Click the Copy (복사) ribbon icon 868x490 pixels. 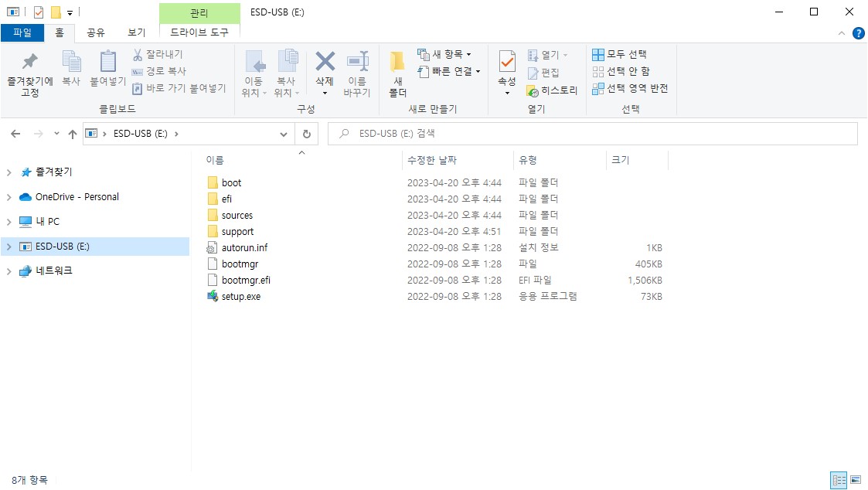(x=71, y=62)
